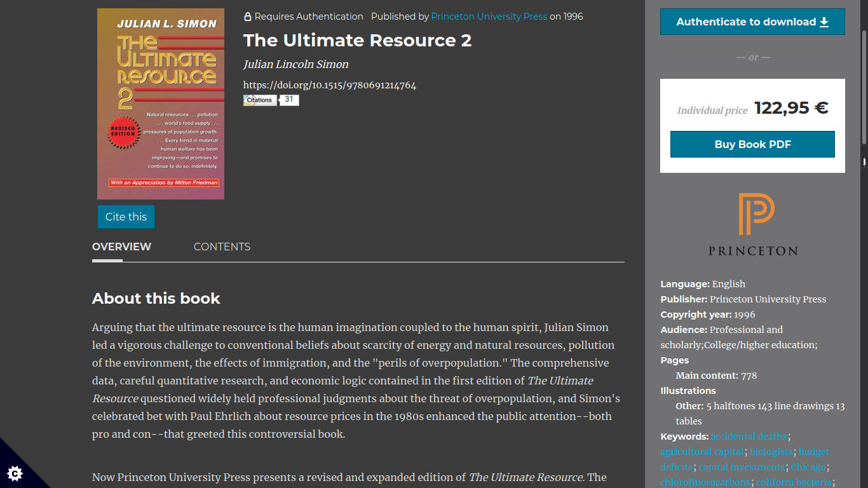Click the Authenticate to download button

[752, 22]
